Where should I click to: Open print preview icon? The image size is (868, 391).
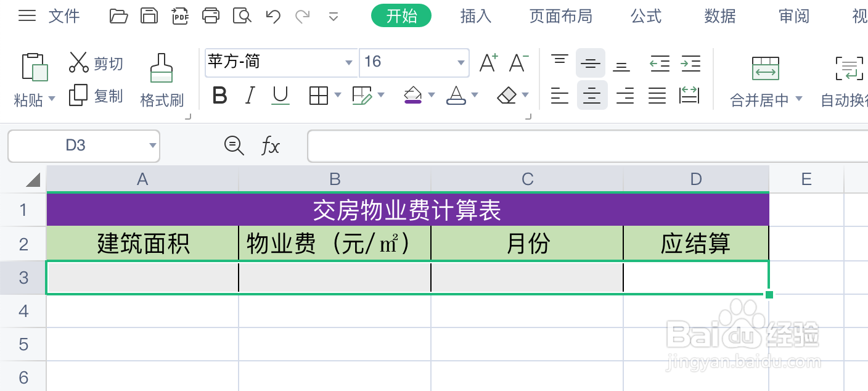click(242, 16)
